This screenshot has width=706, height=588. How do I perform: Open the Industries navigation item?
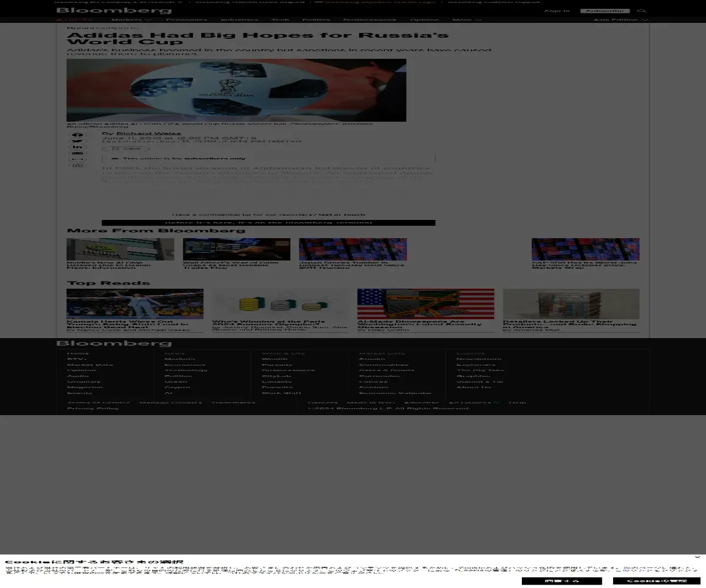(239, 20)
